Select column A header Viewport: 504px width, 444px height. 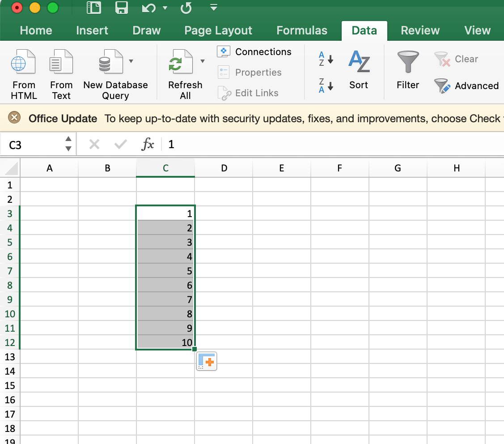click(49, 168)
